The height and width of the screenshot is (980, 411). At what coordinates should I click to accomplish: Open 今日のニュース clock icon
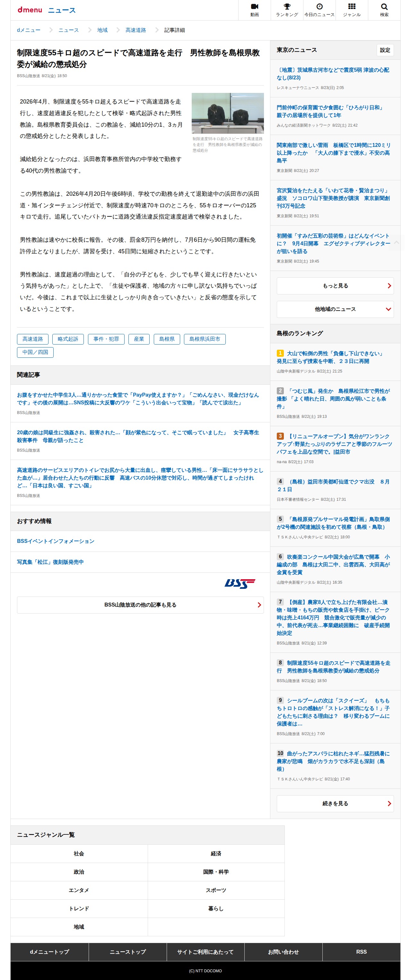319,7
